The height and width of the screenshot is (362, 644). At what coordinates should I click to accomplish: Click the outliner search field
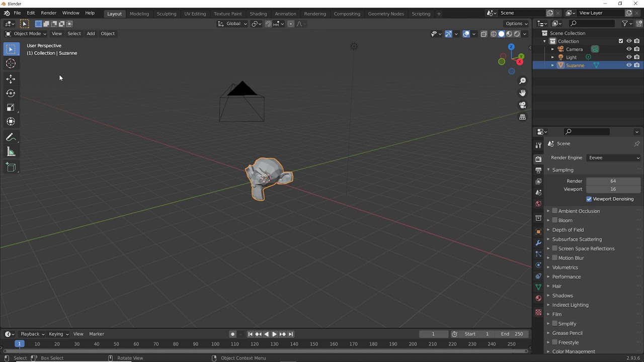[x=592, y=23]
